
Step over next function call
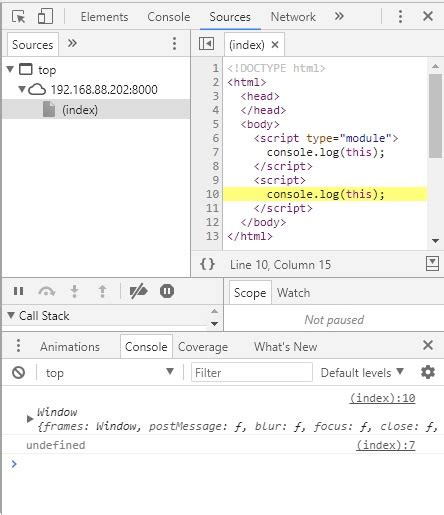47,291
